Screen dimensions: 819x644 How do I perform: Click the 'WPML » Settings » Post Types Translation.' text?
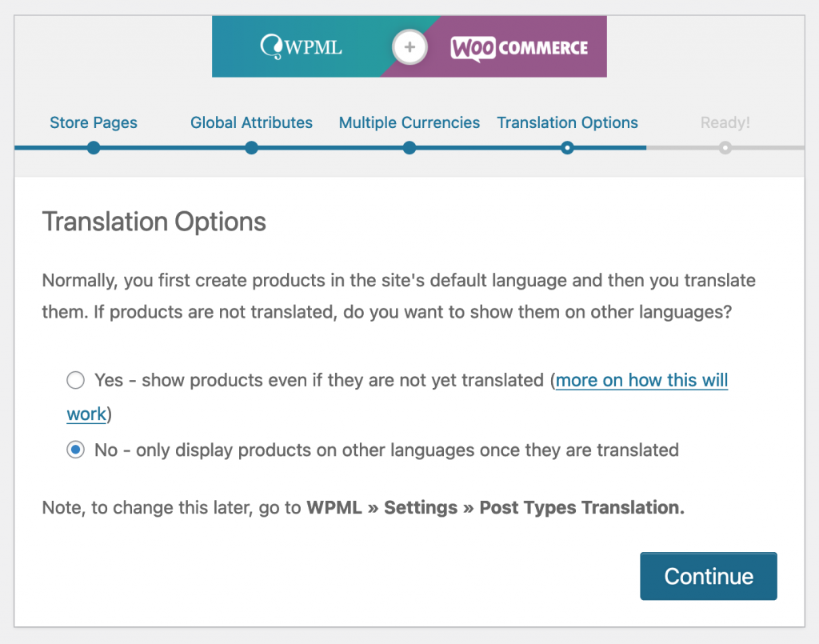coord(495,507)
